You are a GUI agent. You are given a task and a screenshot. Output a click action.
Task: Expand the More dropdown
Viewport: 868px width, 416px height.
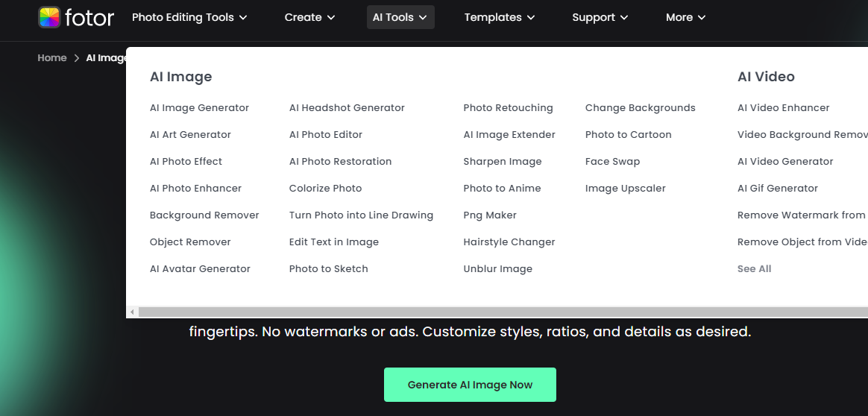[x=685, y=17]
